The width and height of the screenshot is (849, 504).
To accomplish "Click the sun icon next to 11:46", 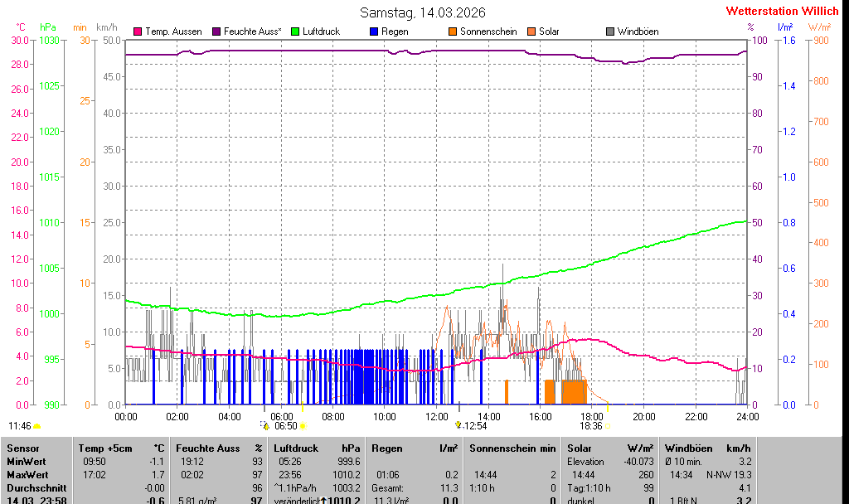I will pyautogui.click(x=37, y=426).
